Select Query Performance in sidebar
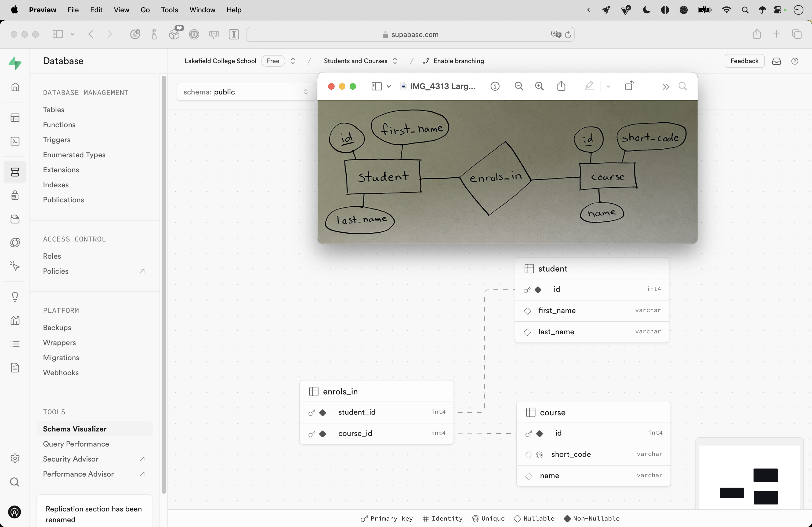 [76, 444]
